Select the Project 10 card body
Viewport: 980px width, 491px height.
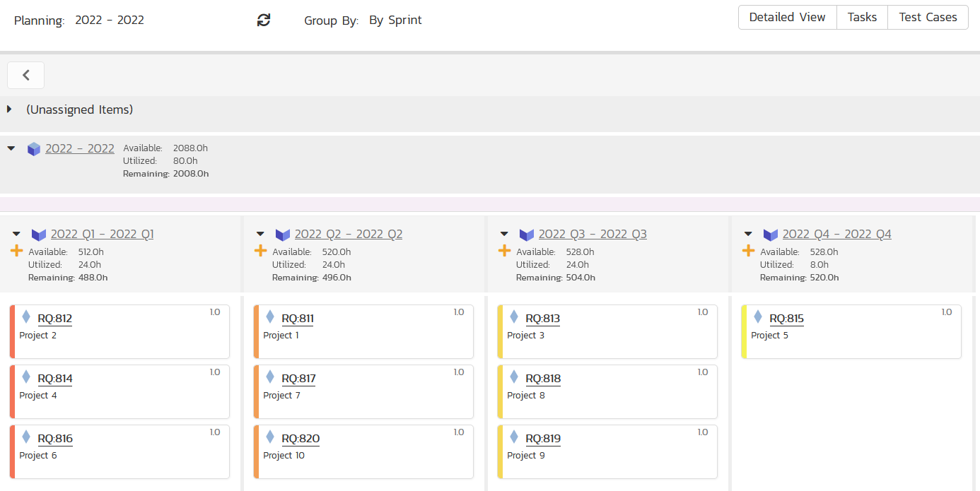(x=368, y=463)
